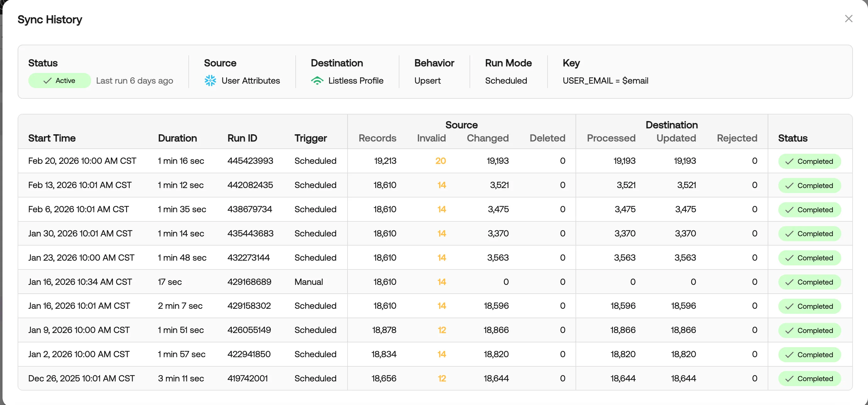Click the invalid count 20 in orange
Viewport: 868px width, 405px height.
click(x=440, y=161)
